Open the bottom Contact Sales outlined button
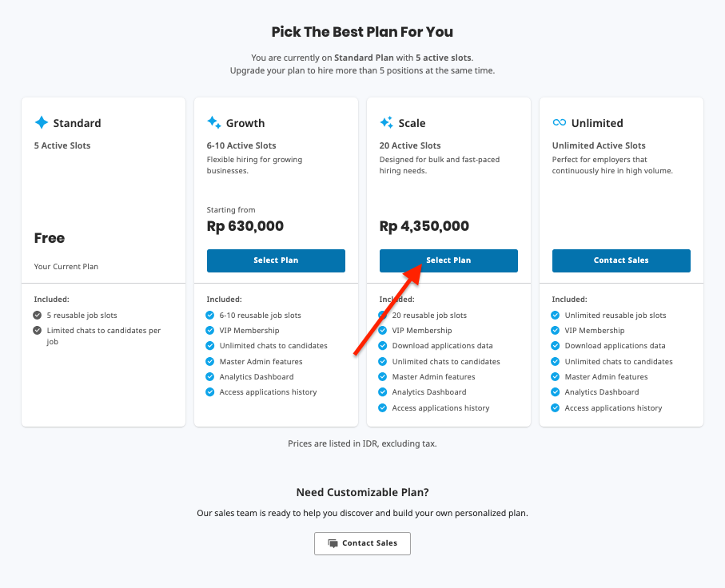The height and width of the screenshot is (588, 725). click(x=363, y=543)
